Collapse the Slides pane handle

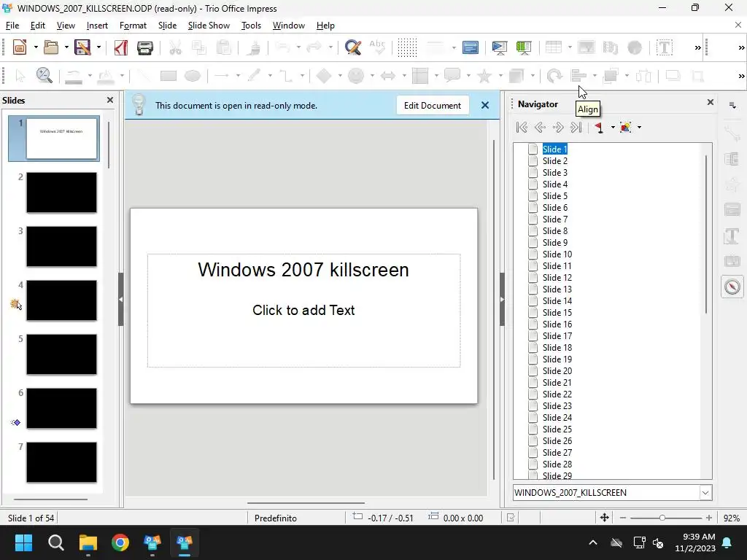point(121,299)
